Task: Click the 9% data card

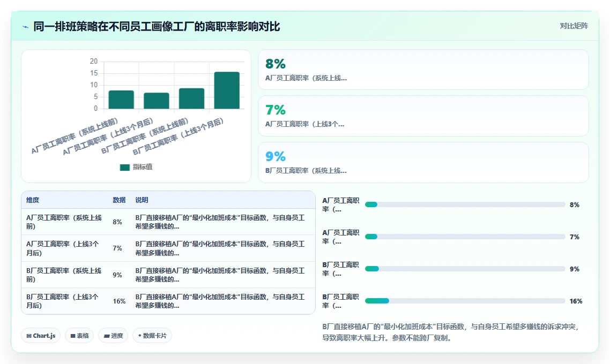Action: coord(423,162)
